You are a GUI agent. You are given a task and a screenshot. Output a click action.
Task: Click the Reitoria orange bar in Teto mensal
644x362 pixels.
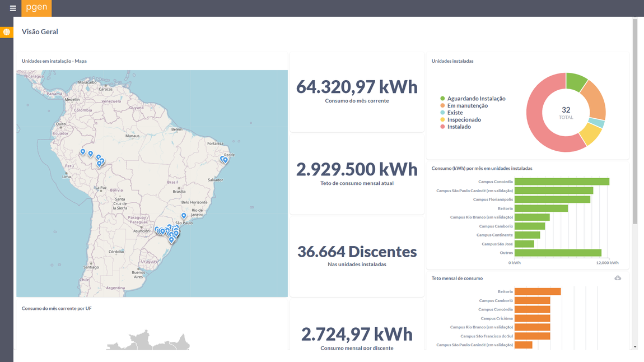click(x=537, y=291)
